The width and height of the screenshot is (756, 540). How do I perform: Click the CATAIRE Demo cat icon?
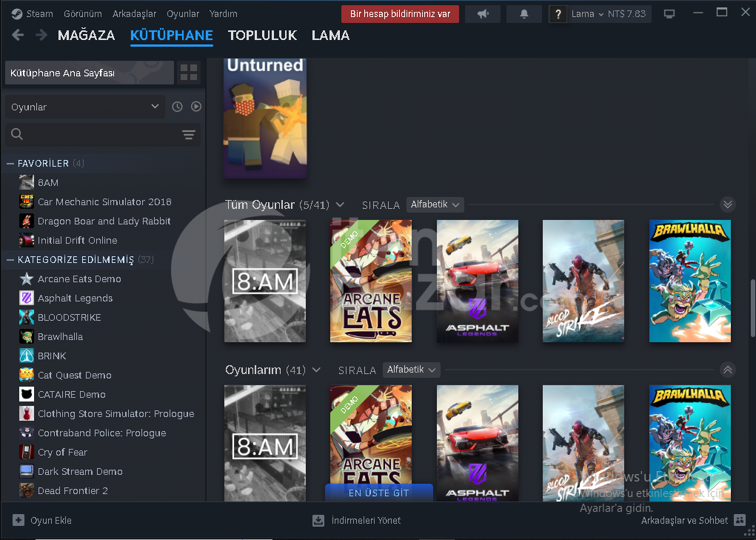(x=27, y=394)
